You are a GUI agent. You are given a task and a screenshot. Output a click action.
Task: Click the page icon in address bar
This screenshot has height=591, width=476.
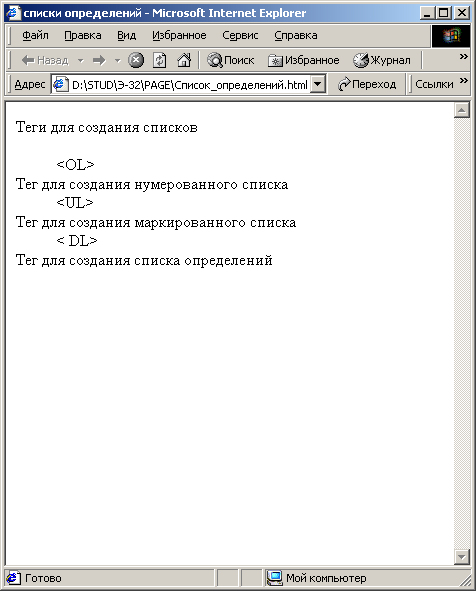click(61, 84)
